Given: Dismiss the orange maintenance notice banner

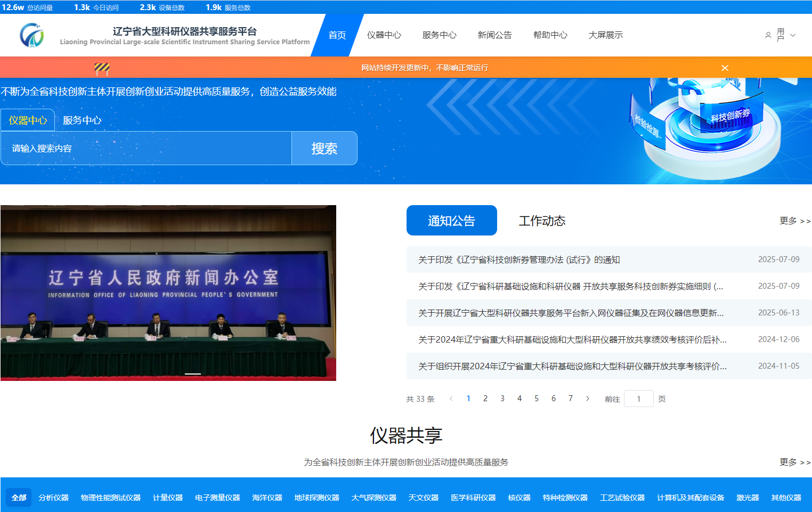Looking at the screenshot, I should click(725, 68).
